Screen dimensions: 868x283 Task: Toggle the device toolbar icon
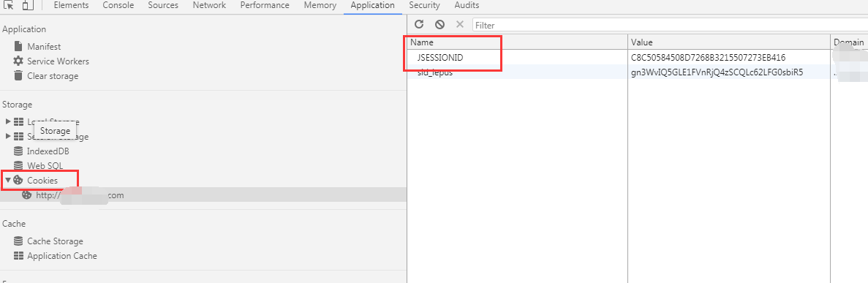coord(27,6)
